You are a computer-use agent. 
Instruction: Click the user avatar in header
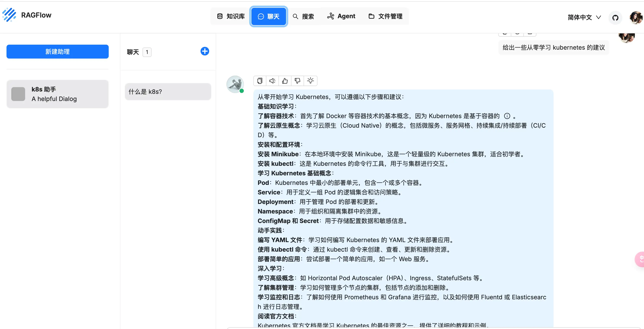pyautogui.click(x=636, y=18)
